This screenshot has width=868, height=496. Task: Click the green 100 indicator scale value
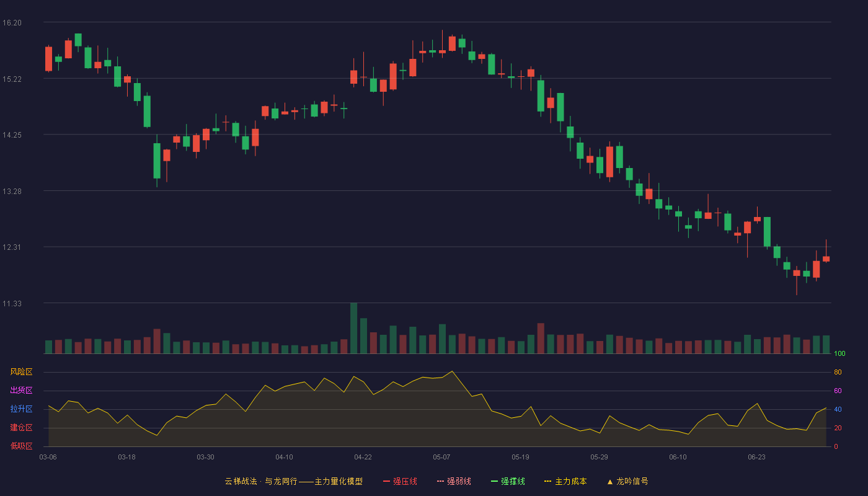coord(839,354)
